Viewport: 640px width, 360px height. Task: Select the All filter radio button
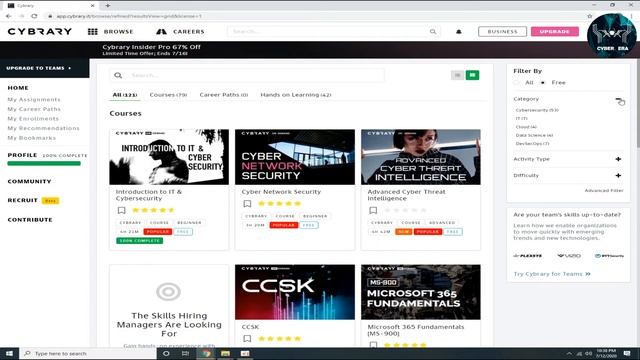coord(516,82)
